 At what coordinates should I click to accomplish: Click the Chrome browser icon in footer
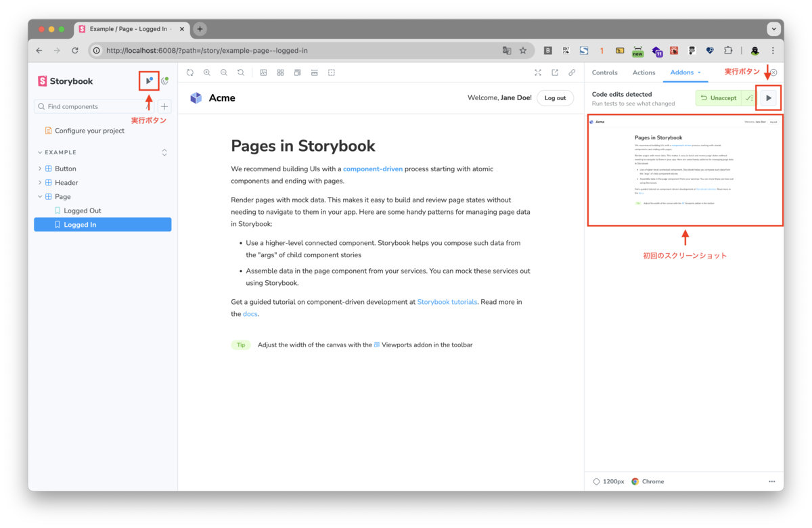[635, 481]
